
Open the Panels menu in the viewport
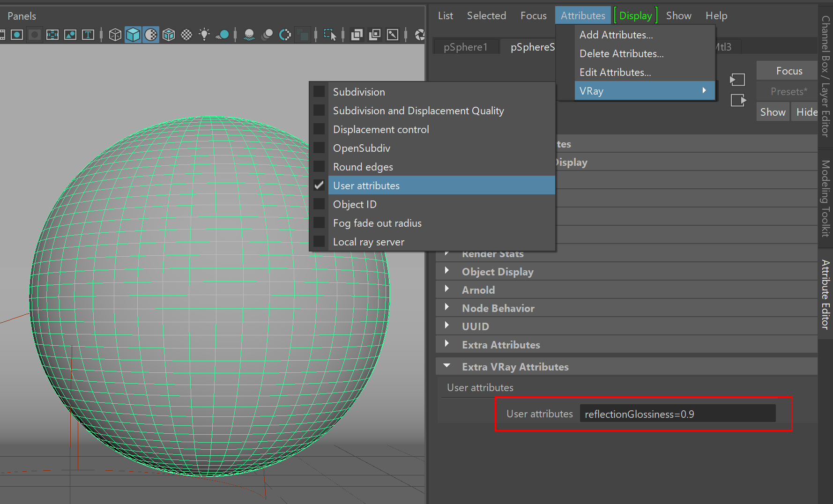point(22,16)
